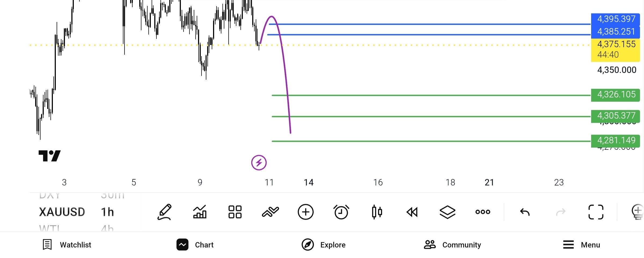This screenshot has width=644, height=258.
Task: Tap the compare symbols zigzag icon
Action: coord(270,212)
